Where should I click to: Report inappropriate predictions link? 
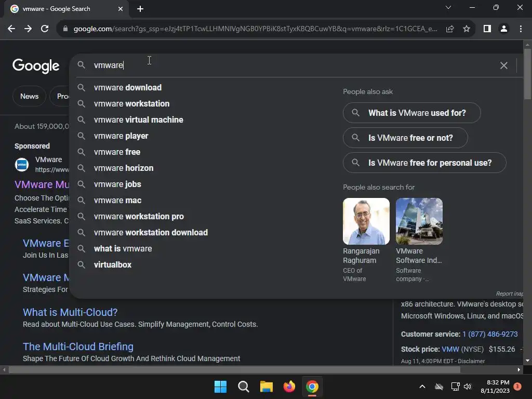(509, 294)
